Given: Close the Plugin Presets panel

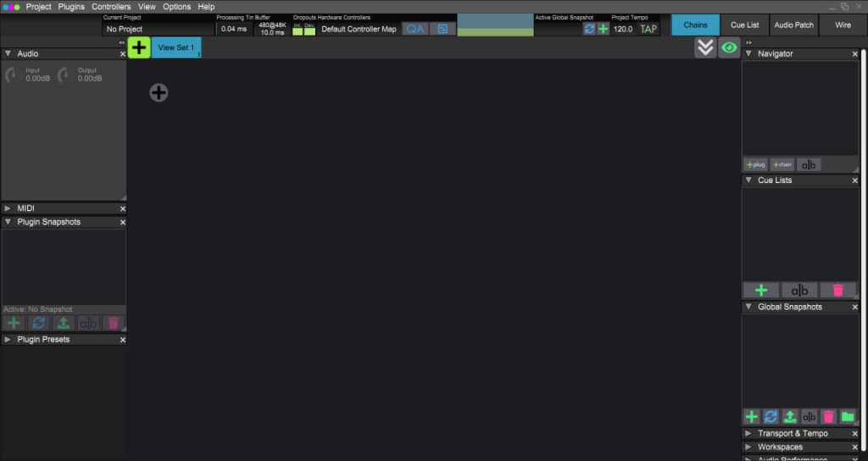Looking at the screenshot, I should click(123, 340).
